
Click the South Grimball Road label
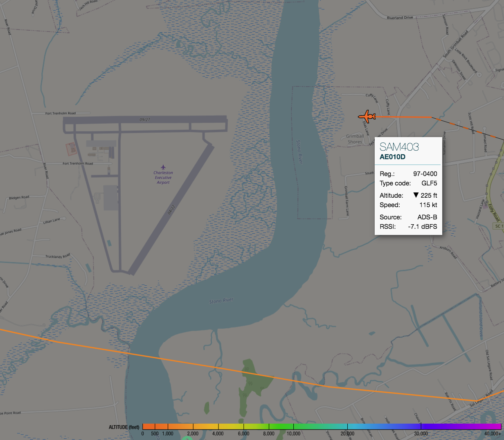(456, 44)
